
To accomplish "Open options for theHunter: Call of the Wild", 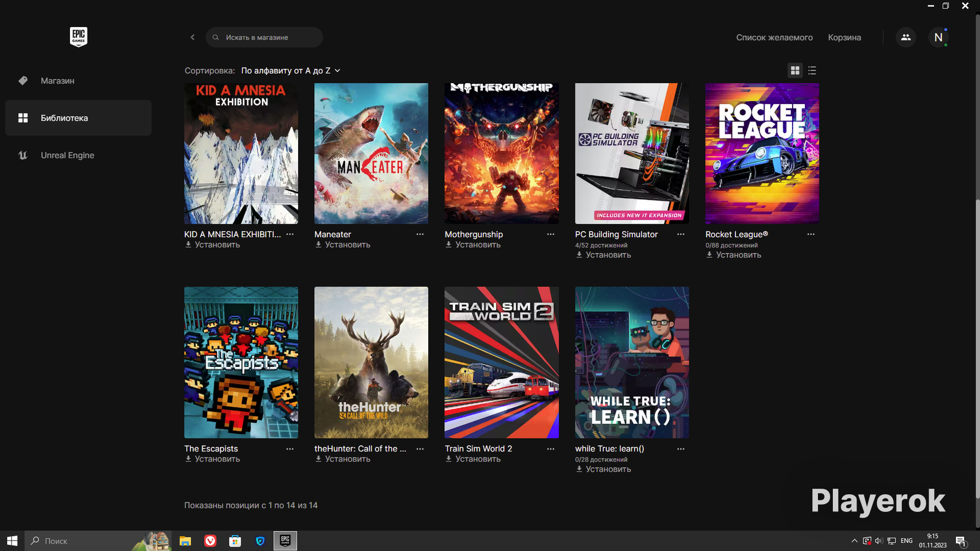I will (420, 449).
